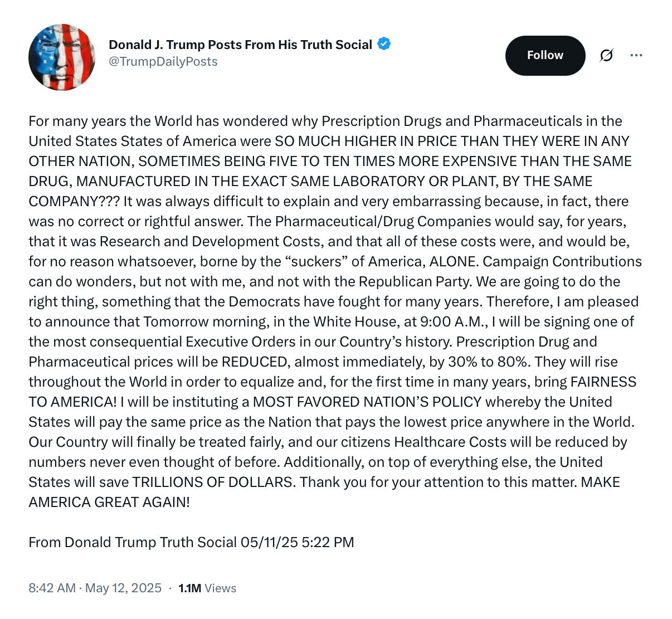Click the 'TRILLIONS OF DOLLARS' phrase in post
Image resolution: width=672 pixels, height=619 pixels.
pos(213,482)
